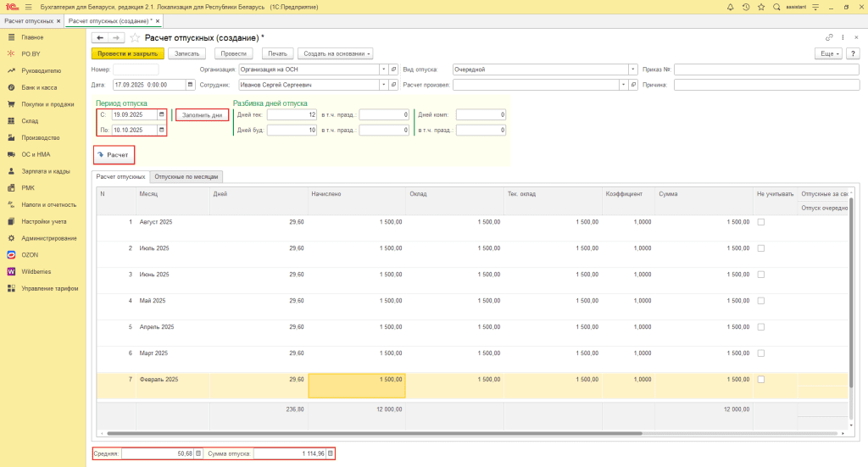Tick Не учитывать checkbox for Май 2025
Screen dimensions: 868x467
[x=760, y=300]
